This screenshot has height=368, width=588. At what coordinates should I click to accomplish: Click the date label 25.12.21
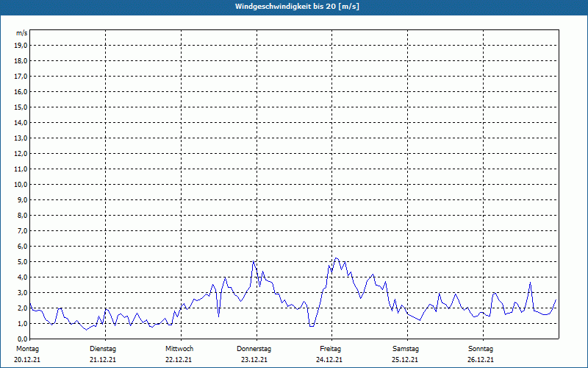(406, 360)
